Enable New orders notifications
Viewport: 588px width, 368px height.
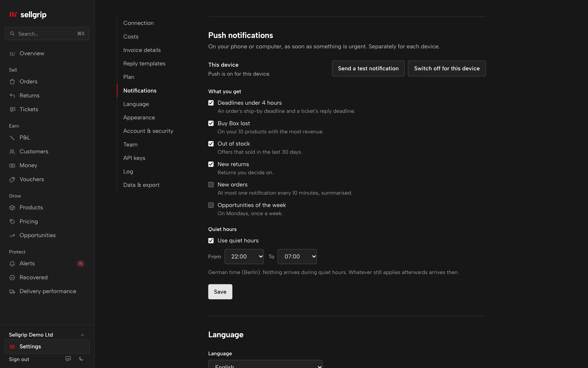pos(211,185)
